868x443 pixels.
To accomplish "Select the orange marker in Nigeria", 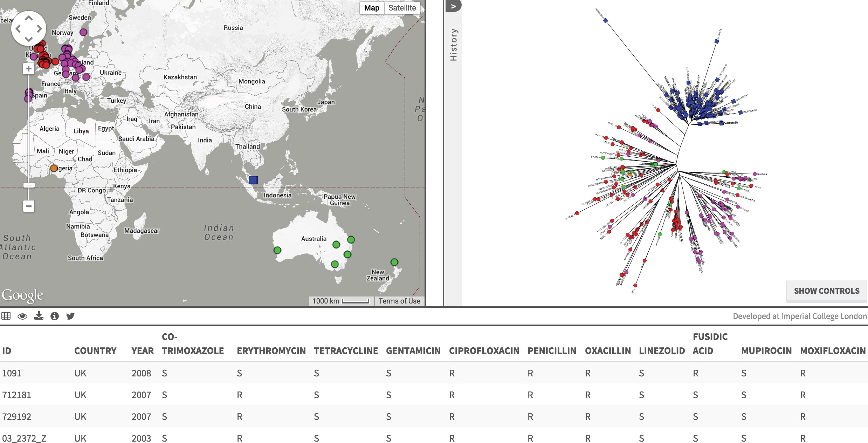I will click(54, 169).
